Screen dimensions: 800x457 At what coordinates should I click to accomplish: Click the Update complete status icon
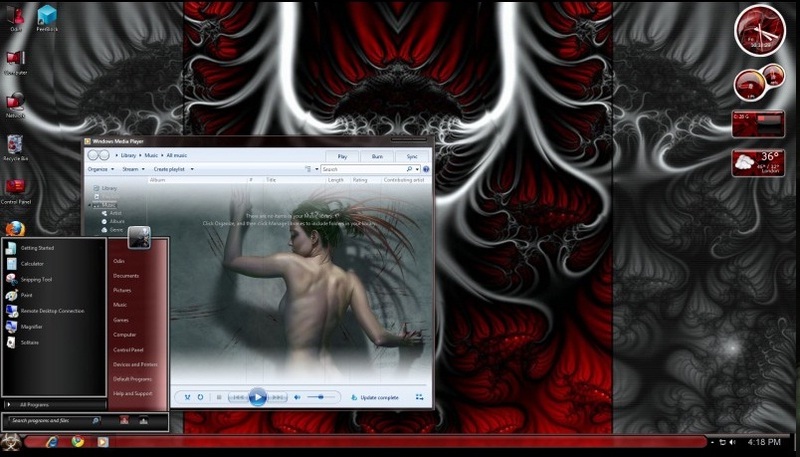355,397
